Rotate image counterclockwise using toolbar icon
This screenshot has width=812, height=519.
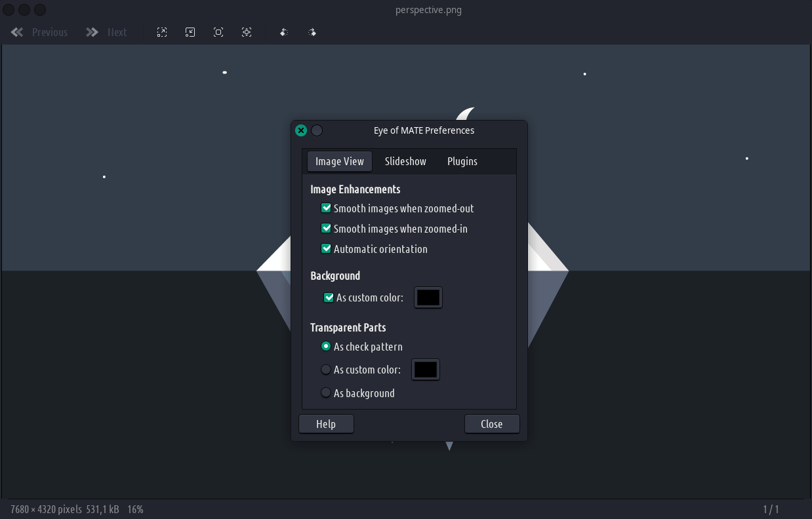(x=284, y=32)
